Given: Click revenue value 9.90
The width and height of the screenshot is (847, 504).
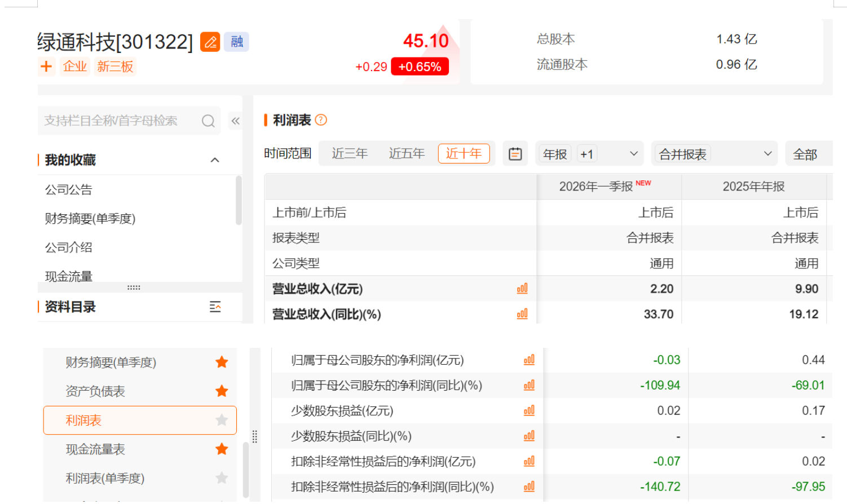Looking at the screenshot, I should pos(806,289).
